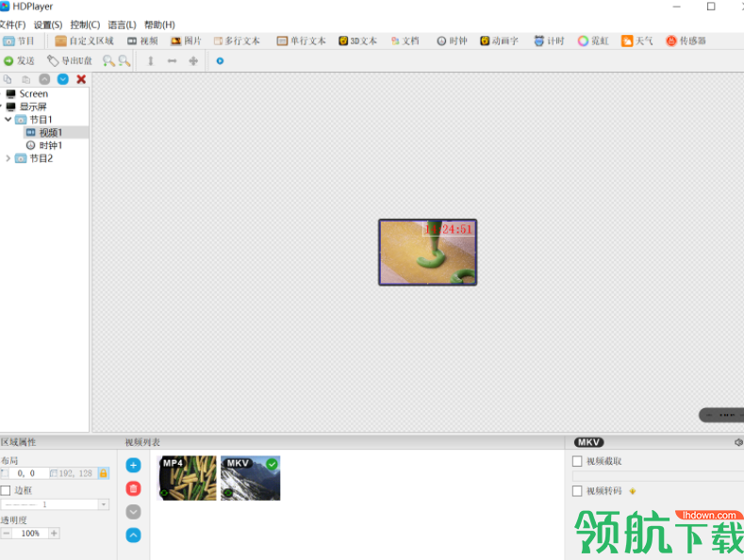Image resolution: width=744 pixels, height=560 pixels.
Task: Click the horizontal stretch arrow icon
Action: (x=172, y=60)
